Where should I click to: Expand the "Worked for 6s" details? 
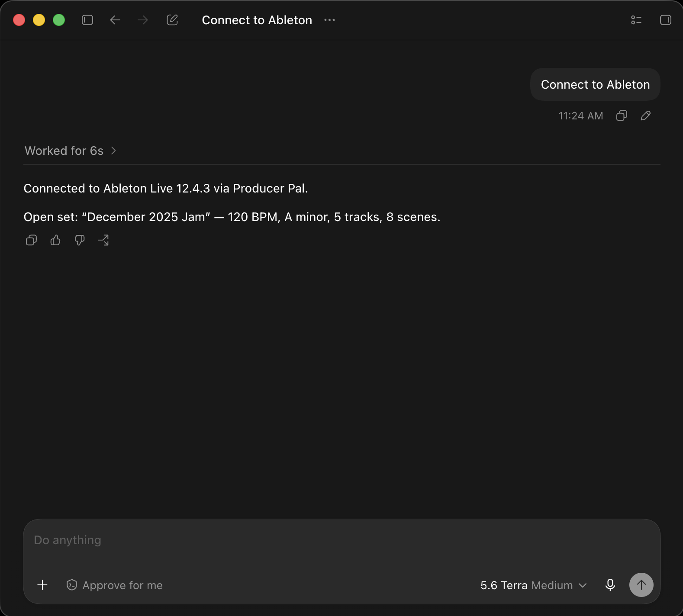point(71,151)
